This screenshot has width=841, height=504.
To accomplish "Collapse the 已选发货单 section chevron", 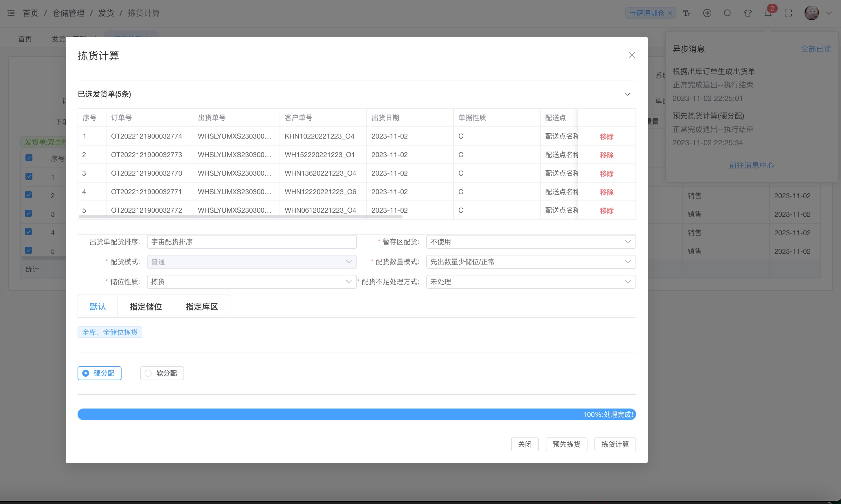I will pyautogui.click(x=627, y=94).
